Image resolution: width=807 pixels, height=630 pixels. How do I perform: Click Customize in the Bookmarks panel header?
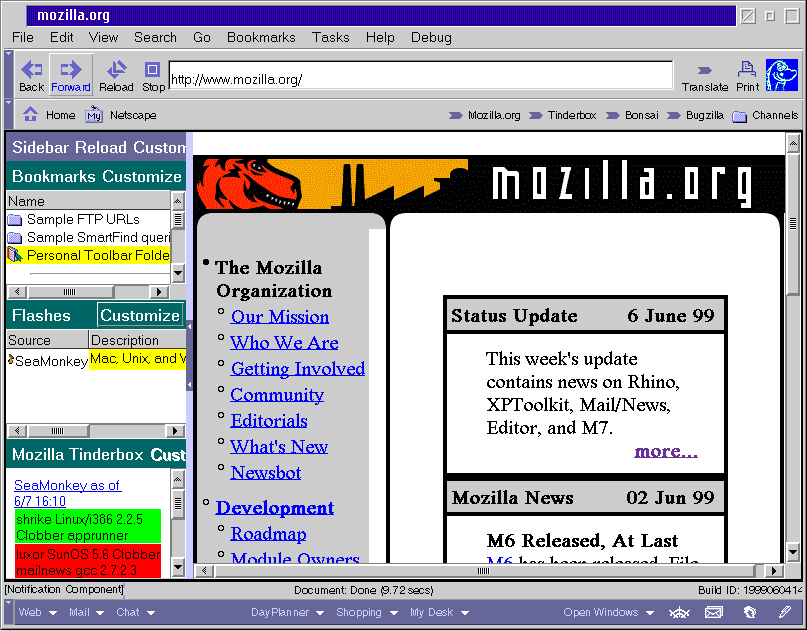click(x=142, y=177)
